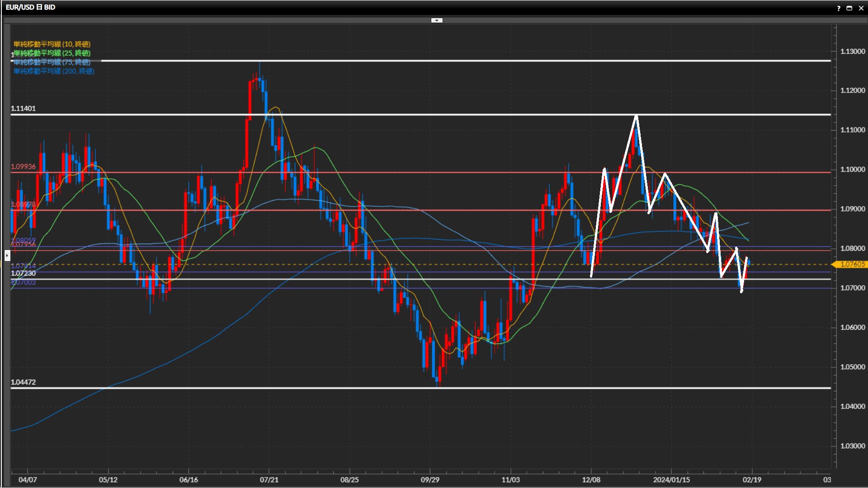The width and height of the screenshot is (868, 488).
Task: Click the 10-period simple moving average label
Action: coord(52,44)
